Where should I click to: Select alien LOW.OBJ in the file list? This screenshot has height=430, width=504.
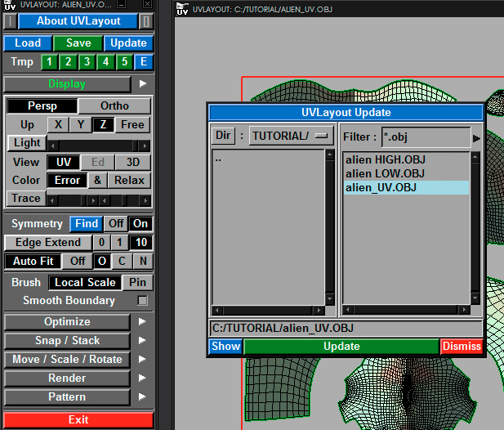pos(385,173)
